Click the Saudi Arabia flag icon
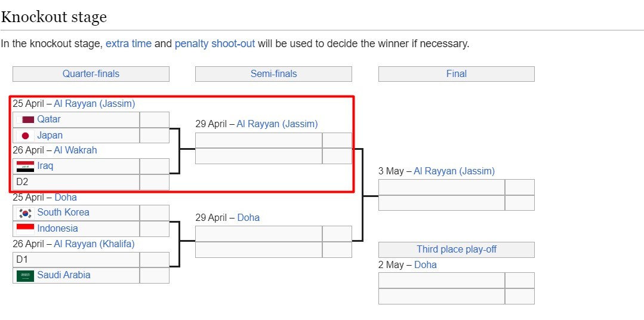Image resolution: width=644 pixels, height=320 pixels. [x=25, y=275]
